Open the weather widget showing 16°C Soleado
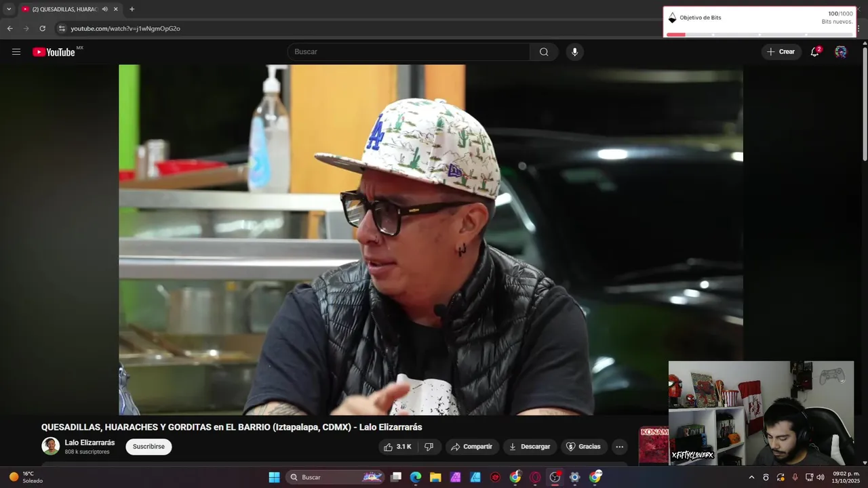The height and width of the screenshot is (488, 868). (26, 477)
